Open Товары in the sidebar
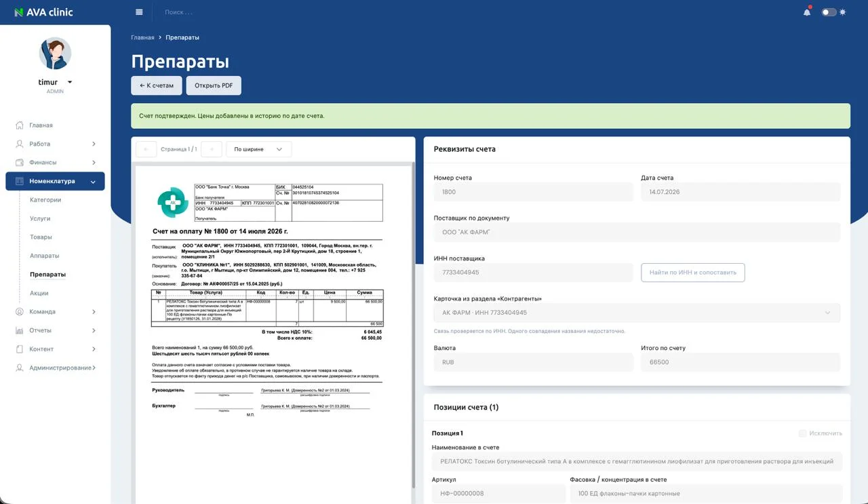 pos(41,237)
